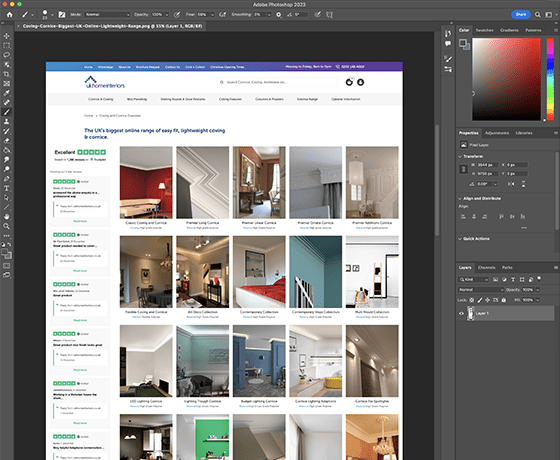Switch to the Swatches tab
Viewport: 560px width, 460px height.
484,30
